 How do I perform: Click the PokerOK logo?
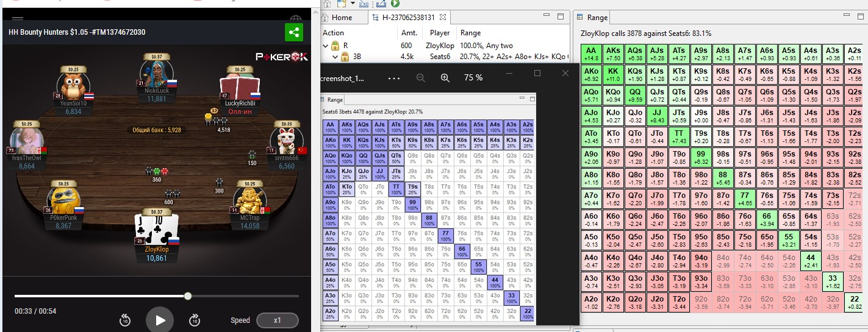pyautogui.click(x=281, y=56)
